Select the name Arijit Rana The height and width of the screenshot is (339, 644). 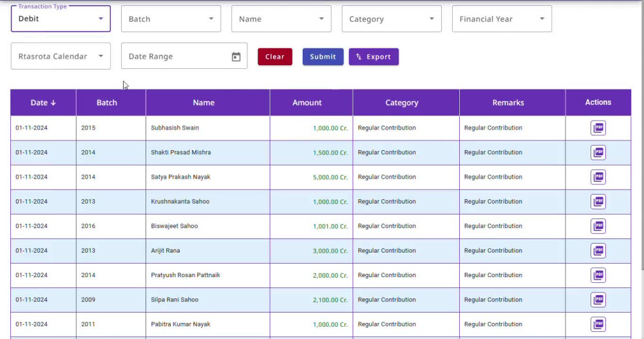click(x=165, y=251)
